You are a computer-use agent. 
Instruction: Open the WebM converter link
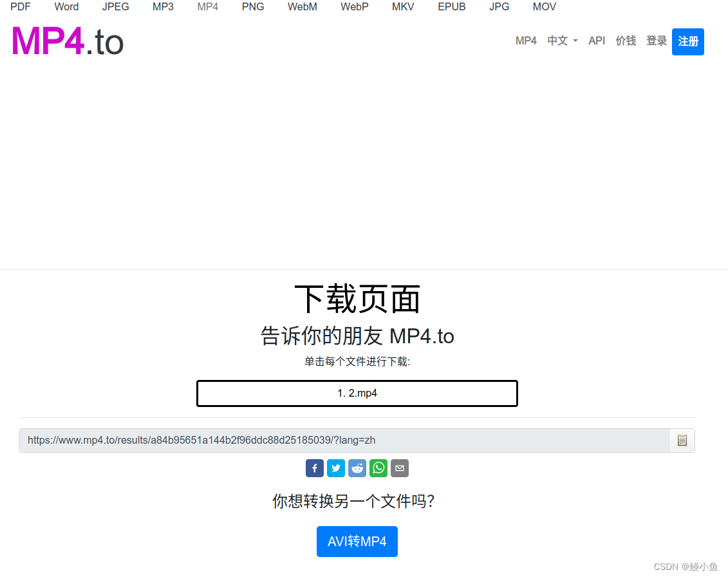[303, 6]
